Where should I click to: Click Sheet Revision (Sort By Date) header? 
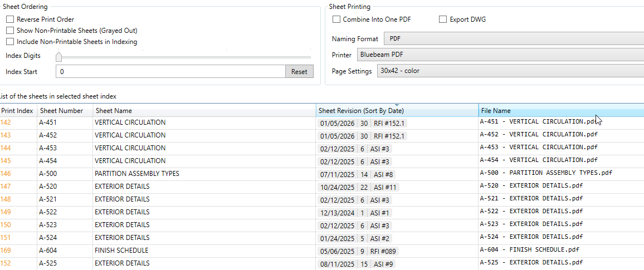point(361,111)
